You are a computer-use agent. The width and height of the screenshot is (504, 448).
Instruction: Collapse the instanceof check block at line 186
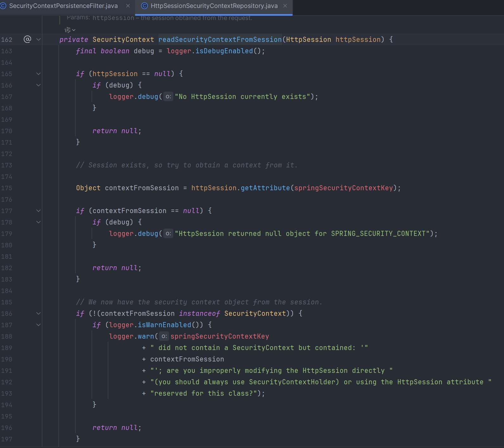tap(39, 313)
